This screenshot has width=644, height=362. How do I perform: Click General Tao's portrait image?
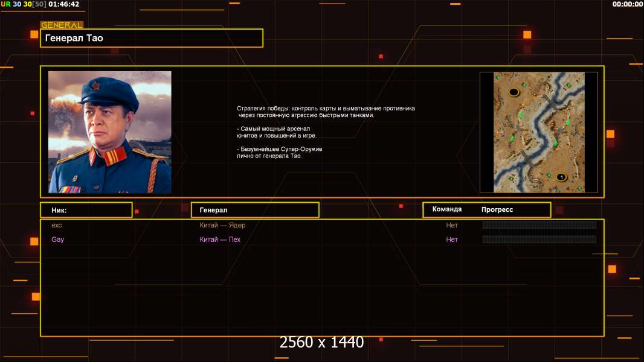point(110,132)
